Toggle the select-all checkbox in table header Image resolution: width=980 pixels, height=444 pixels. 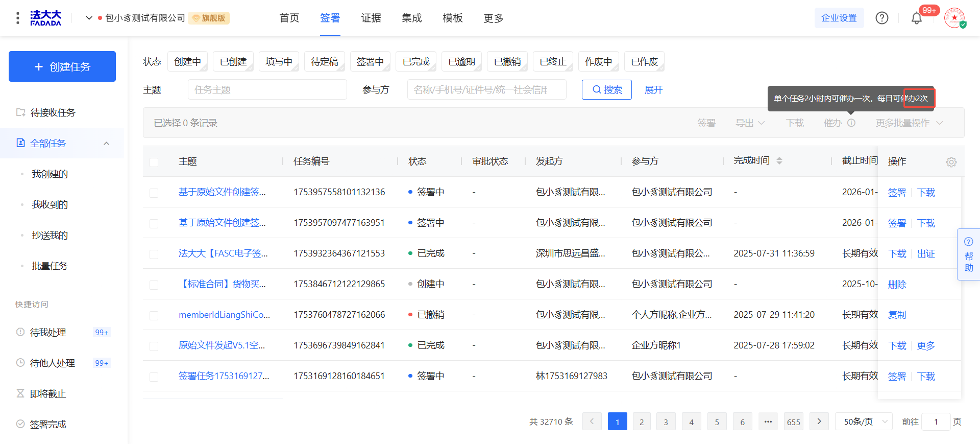pos(154,162)
